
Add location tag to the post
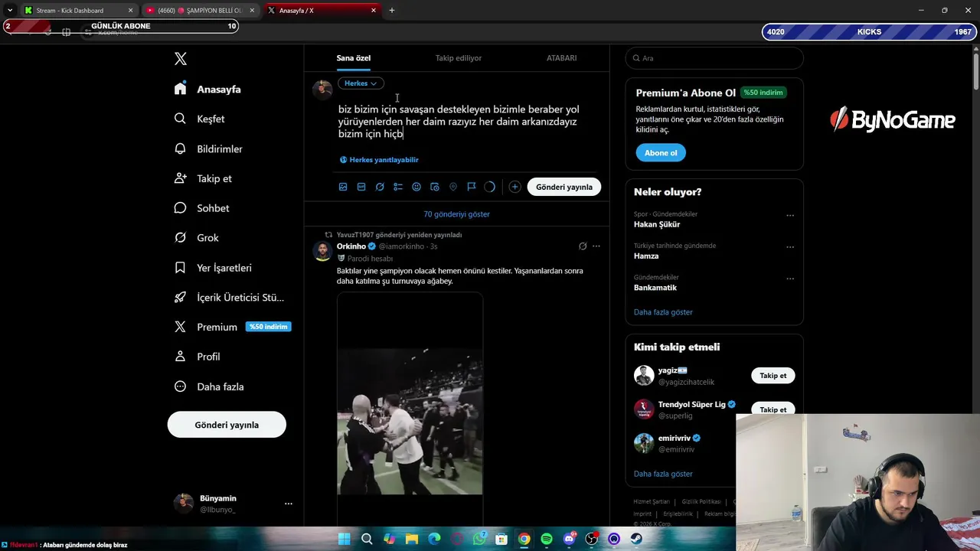pos(453,187)
